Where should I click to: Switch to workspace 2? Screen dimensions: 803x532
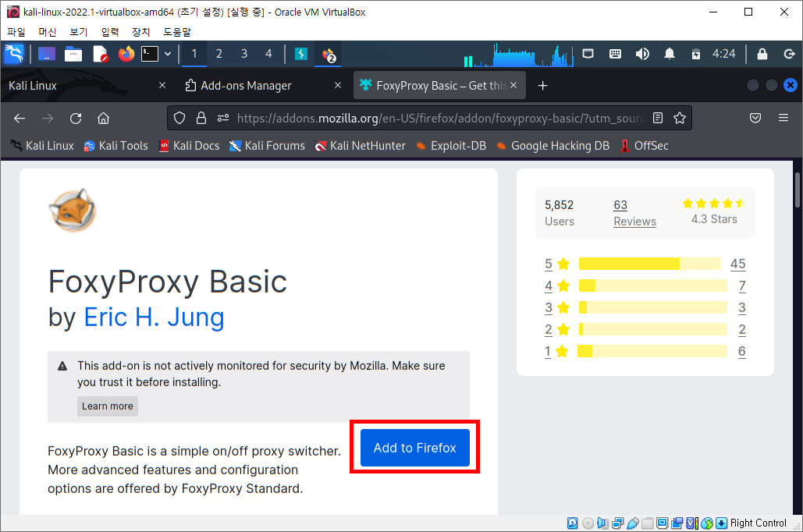pos(219,54)
